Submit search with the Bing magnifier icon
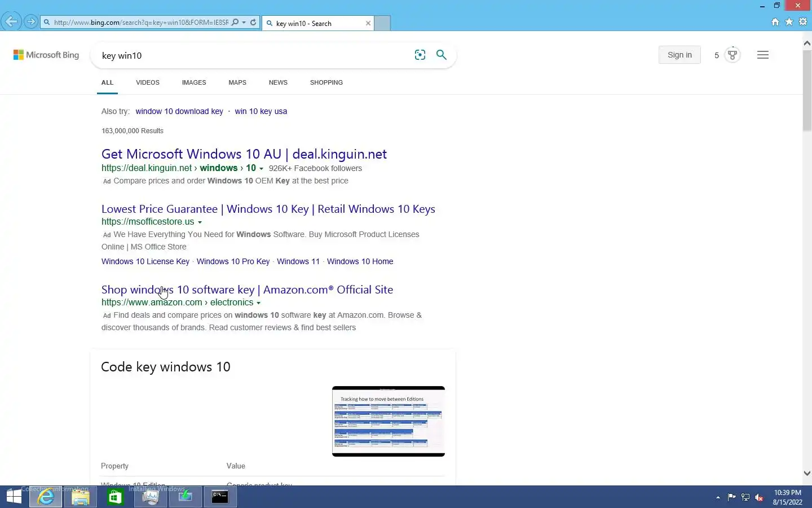The width and height of the screenshot is (812, 508). click(442, 55)
